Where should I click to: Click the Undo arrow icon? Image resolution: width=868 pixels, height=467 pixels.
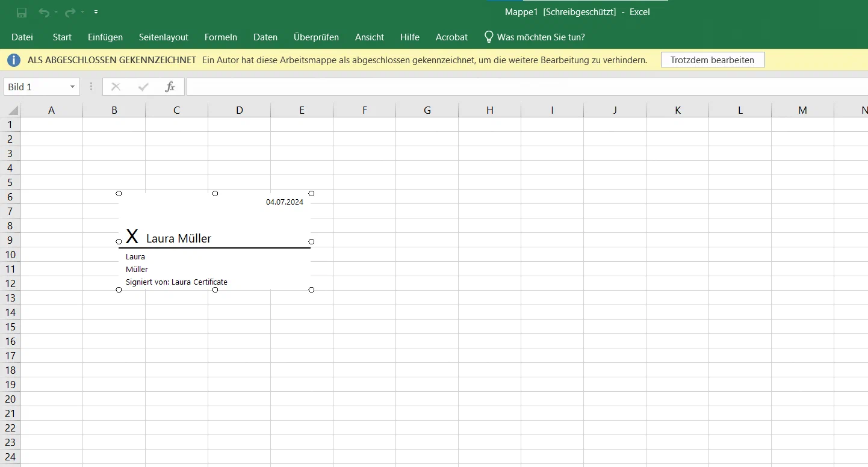pos(43,12)
